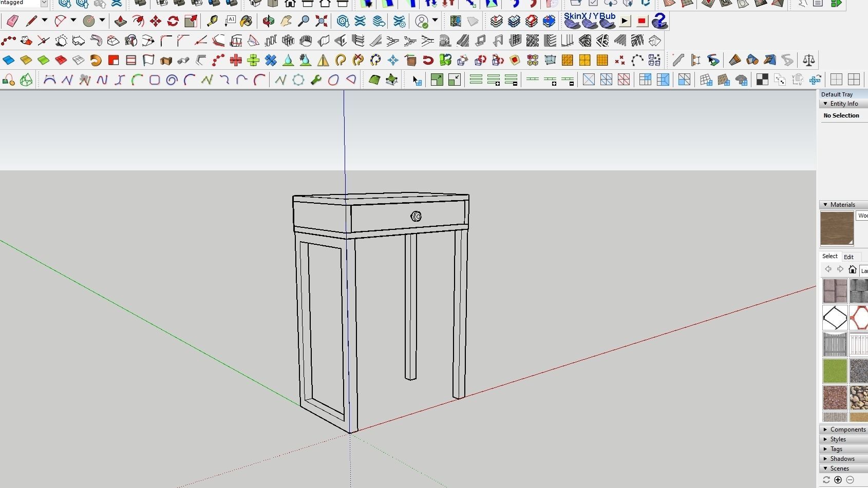
Task: Select the spiral curve tool
Action: coord(172,80)
